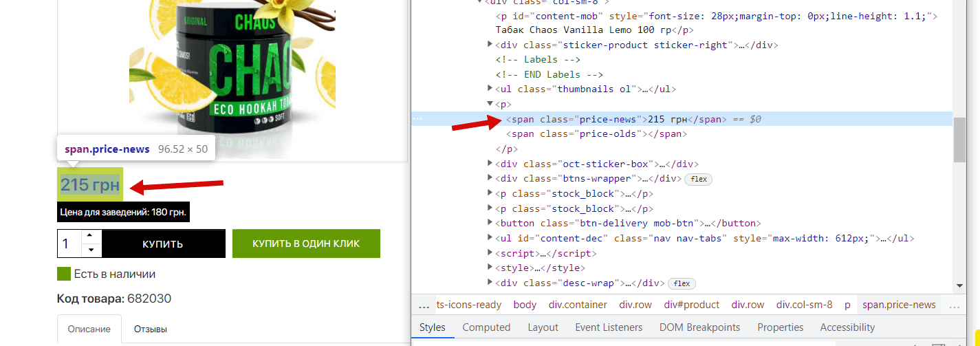Expand the btns-wrapper div node
980x346 pixels.
click(490, 179)
